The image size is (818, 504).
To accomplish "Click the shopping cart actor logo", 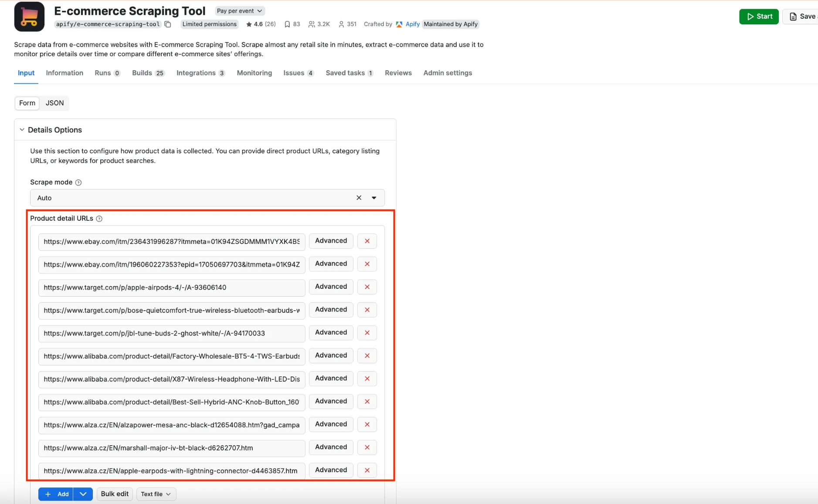I will click(29, 16).
